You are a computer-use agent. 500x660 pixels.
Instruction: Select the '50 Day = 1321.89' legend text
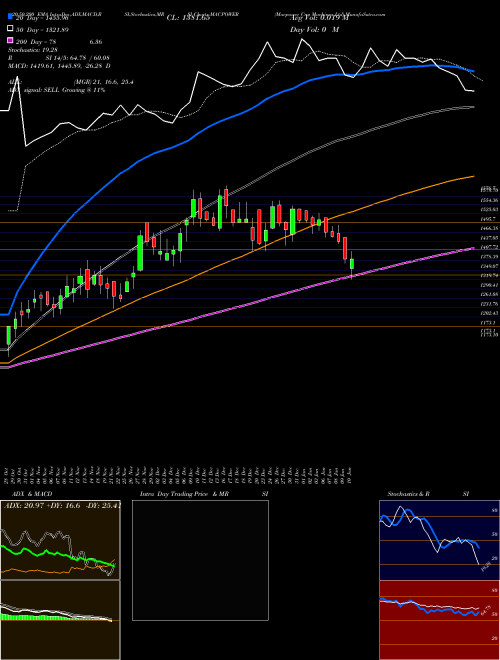(x=42, y=29)
